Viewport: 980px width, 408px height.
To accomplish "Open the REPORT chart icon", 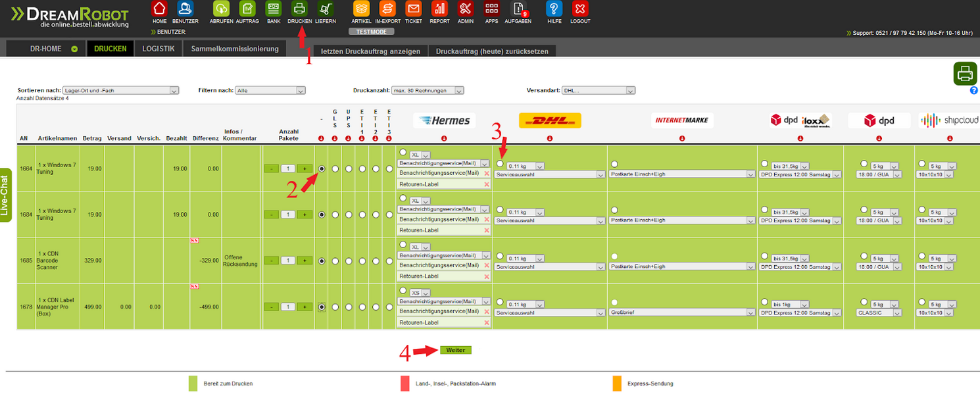I will coord(439,9).
